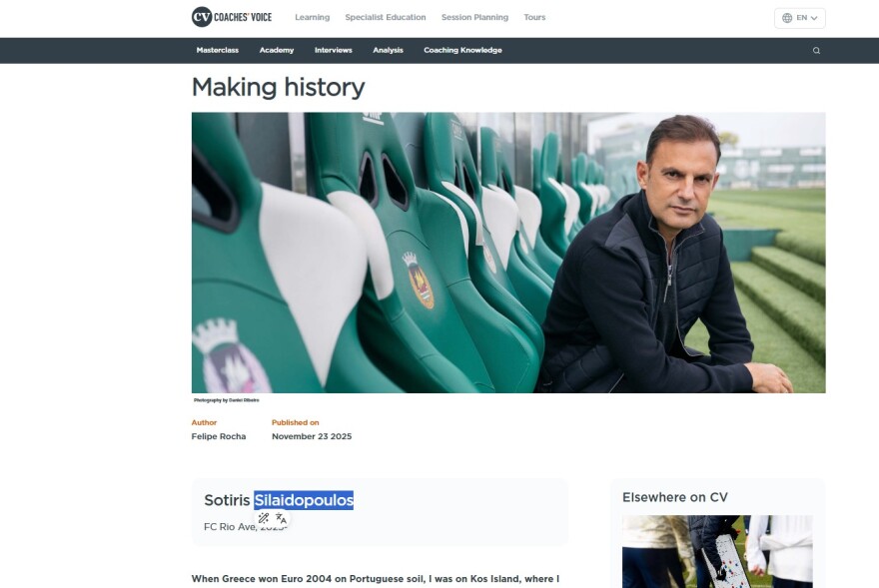
Task: Open the Learning menu
Action: (312, 18)
